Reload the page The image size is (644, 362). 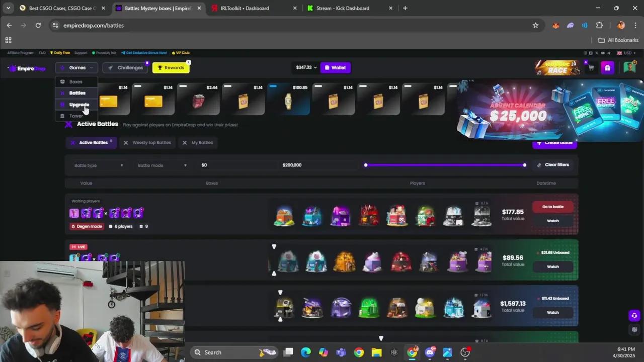(x=38, y=25)
